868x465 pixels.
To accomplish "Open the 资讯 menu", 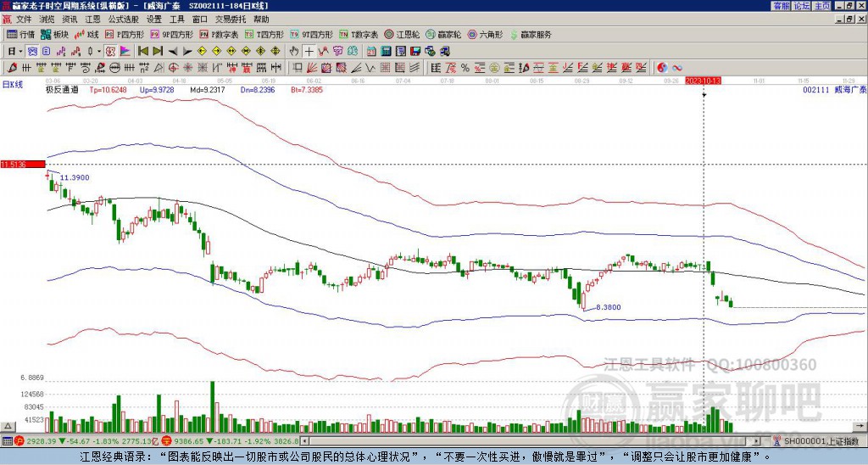I will pos(70,20).
